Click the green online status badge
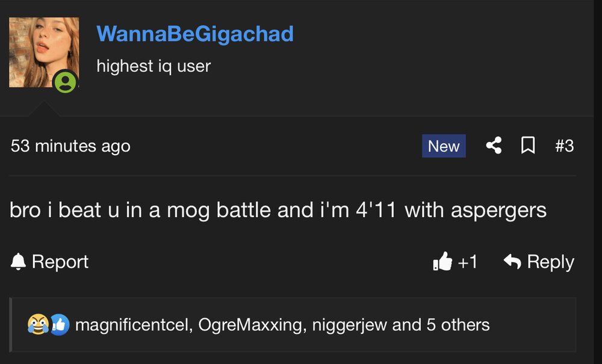 tap(65, 82)
